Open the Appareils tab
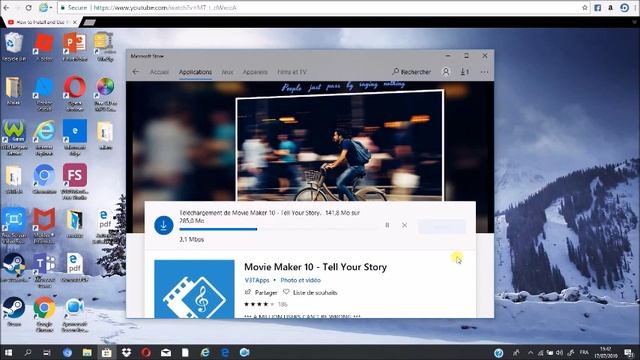Screen dimensions: 640x360 [255, 72]
